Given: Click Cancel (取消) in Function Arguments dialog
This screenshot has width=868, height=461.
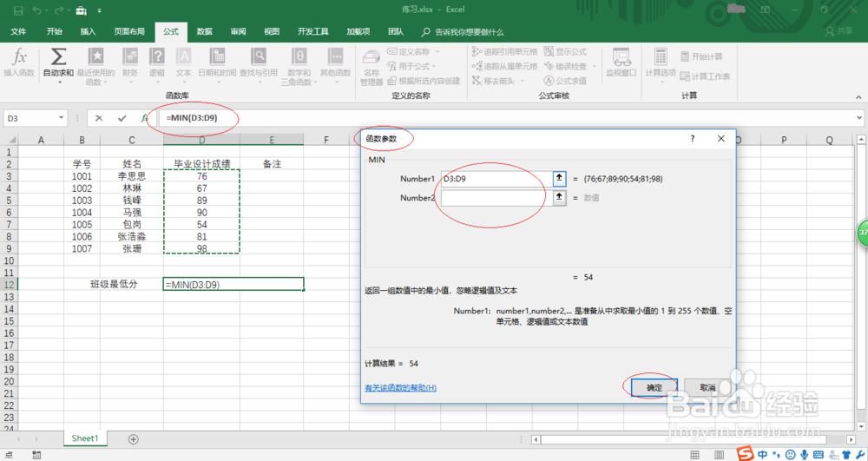Looking at the screenshot, I should tap(707, 387).
